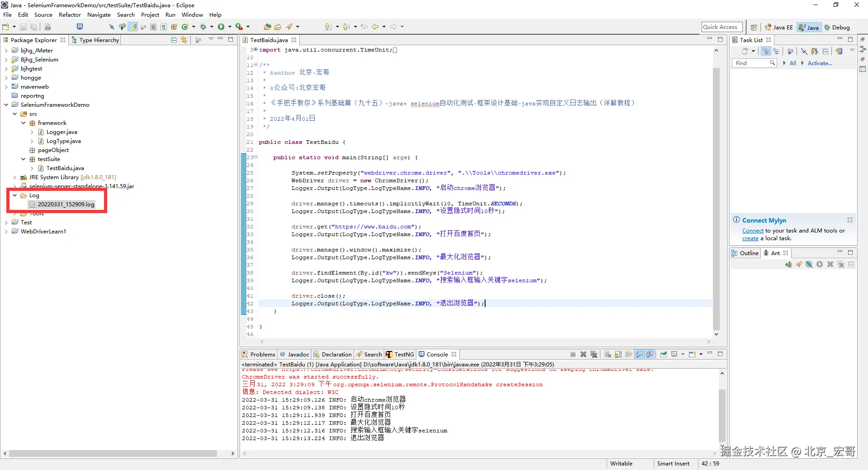
Task: Click the Back navigation yellow arrow
Action: point(375,27)
